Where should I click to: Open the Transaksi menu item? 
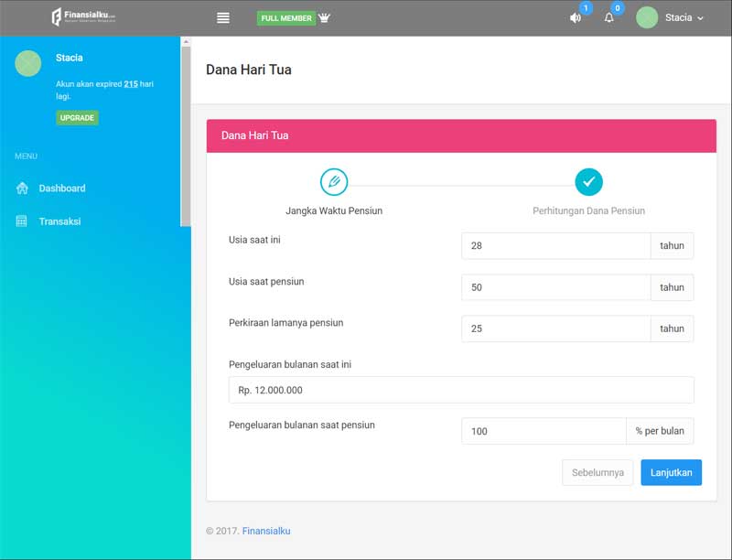pos(59,221)
